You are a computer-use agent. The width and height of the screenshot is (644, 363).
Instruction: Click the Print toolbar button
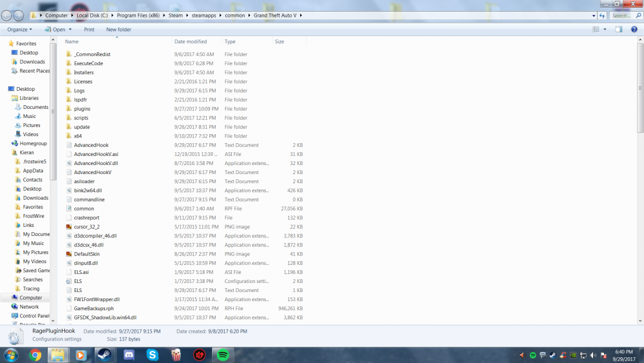pos(89,30)
